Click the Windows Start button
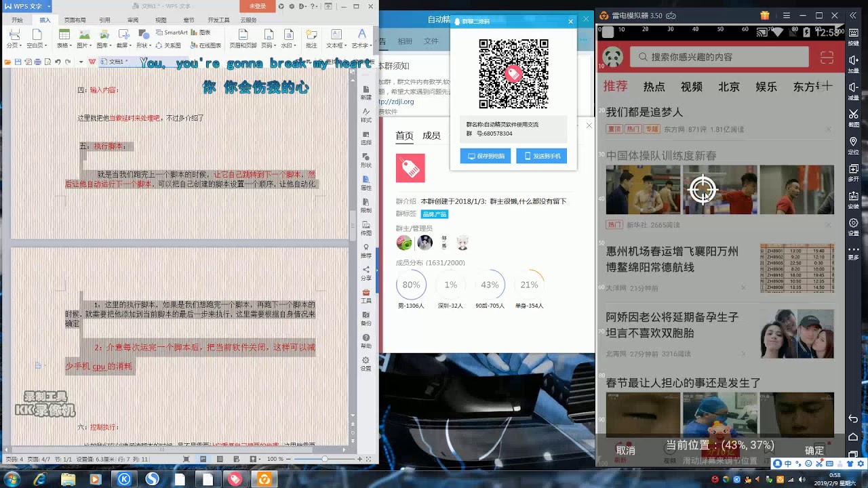This screenshot has width=868, height=488. click(12, 479)
